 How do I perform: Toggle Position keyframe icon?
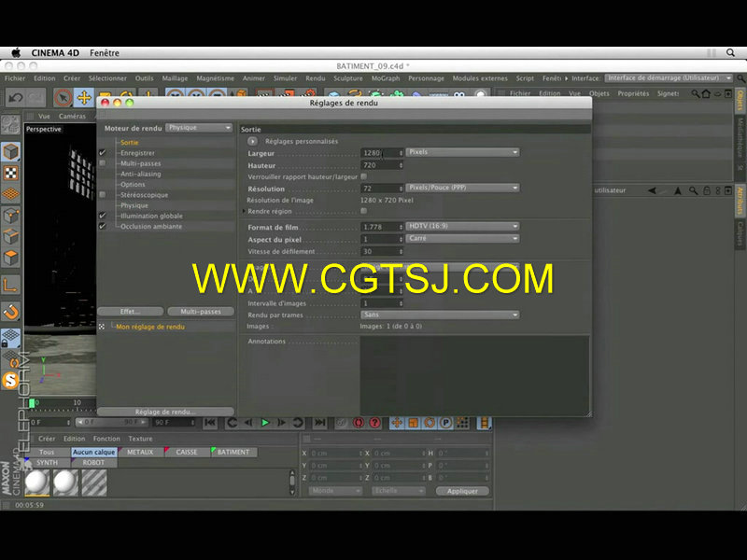[397, 423]
